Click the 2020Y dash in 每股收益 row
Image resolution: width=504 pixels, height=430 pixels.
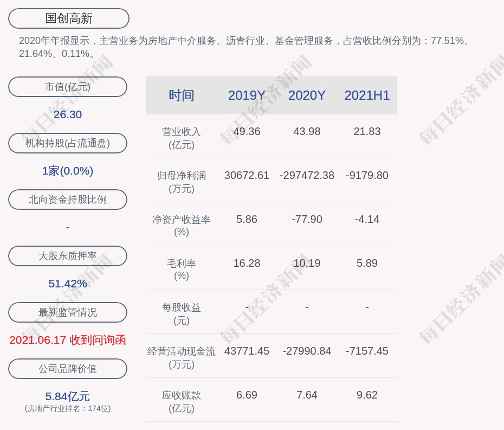point(307,308)
